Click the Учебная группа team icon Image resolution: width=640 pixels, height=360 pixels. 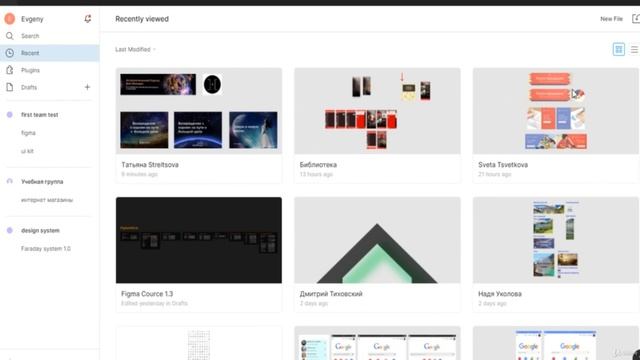(9, 181)
